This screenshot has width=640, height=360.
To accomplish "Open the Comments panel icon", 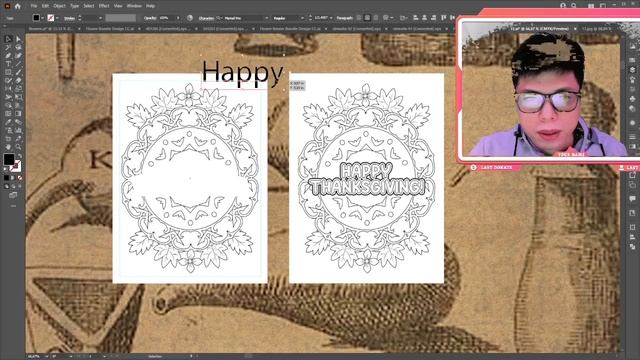I will [x=632, y=199].
